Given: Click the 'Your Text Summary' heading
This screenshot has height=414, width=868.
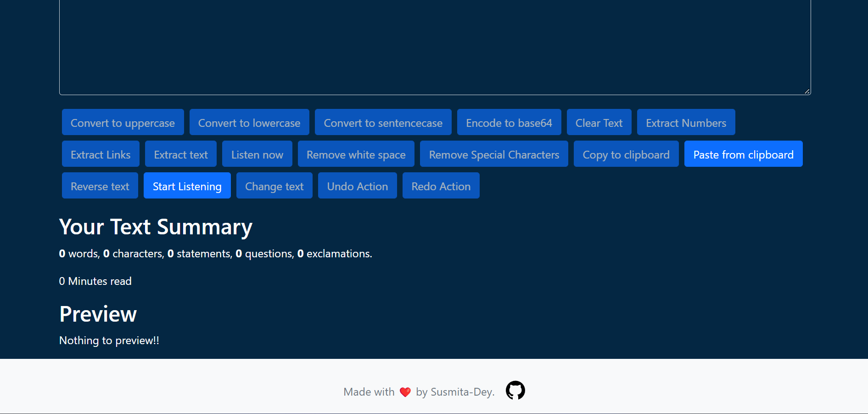Looking at the screenshot, I should (x=156, y=227).
